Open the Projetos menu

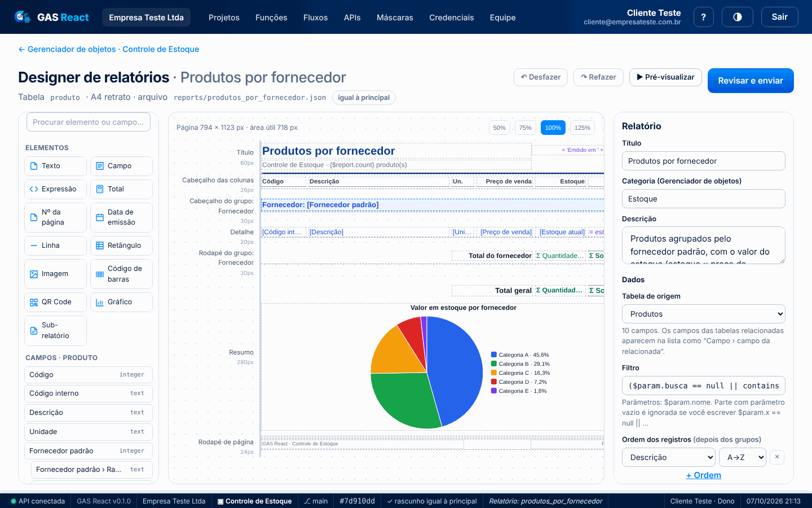tap(224, 17)
